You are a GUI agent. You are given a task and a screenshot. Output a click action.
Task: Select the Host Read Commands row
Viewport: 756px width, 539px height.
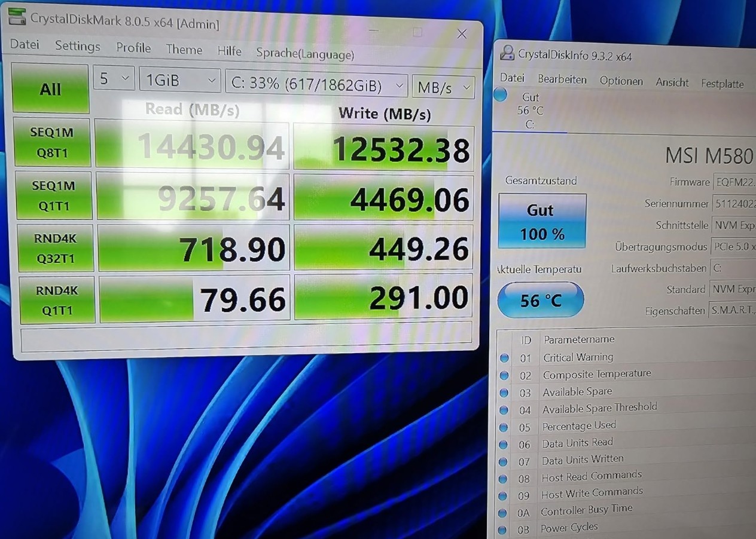click(x=626, y=477)
